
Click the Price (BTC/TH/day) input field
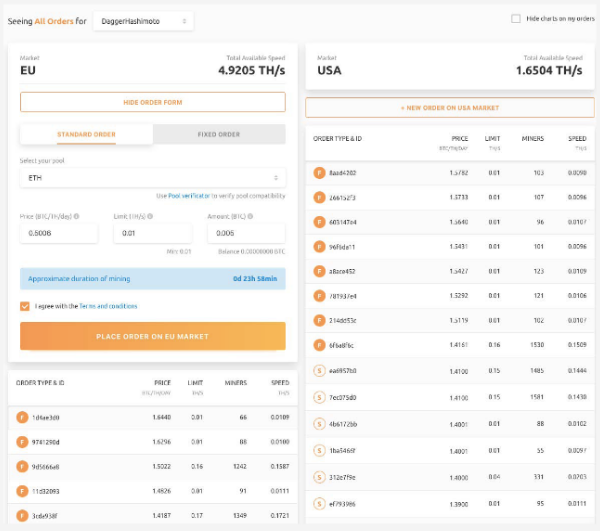(x=58, y=233)
